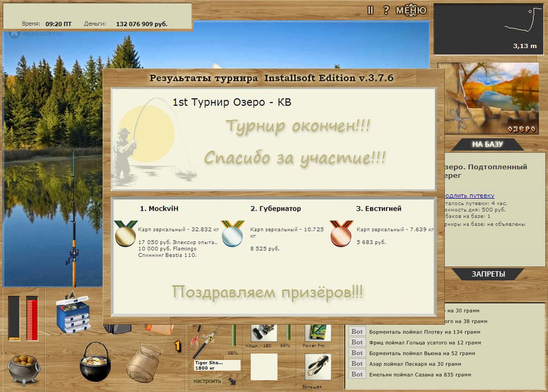Viewport: 548px width, 392px height.
Task: Select third place name 3. Евстигней
Action: click(x=378, y=209)
